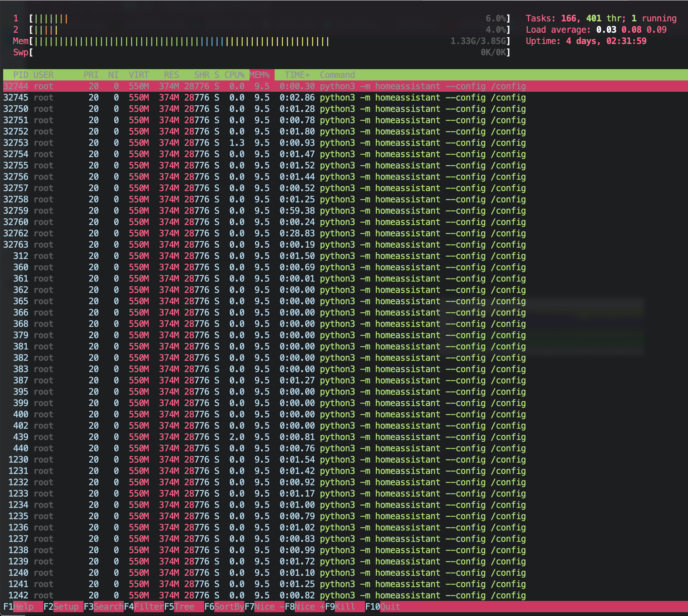
Task: Sort by the PRI column header
Action: point(91,75)
